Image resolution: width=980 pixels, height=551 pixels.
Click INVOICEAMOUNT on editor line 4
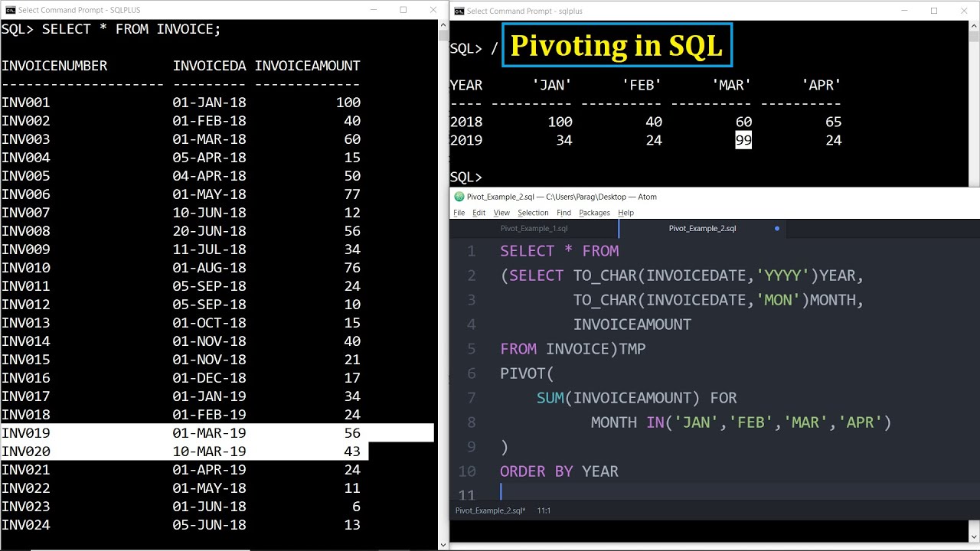(x=632, y=324)
